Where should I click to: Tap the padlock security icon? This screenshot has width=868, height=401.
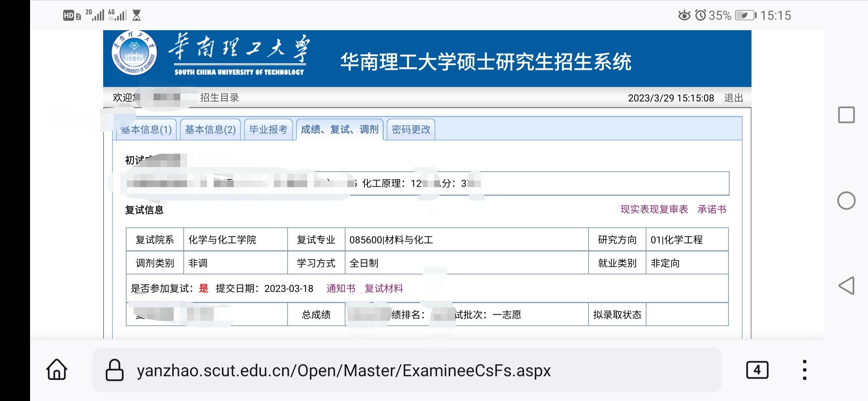point(114,370)
